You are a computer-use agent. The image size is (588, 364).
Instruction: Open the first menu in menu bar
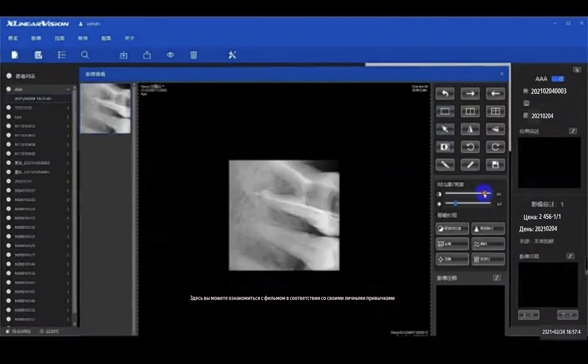13,38
